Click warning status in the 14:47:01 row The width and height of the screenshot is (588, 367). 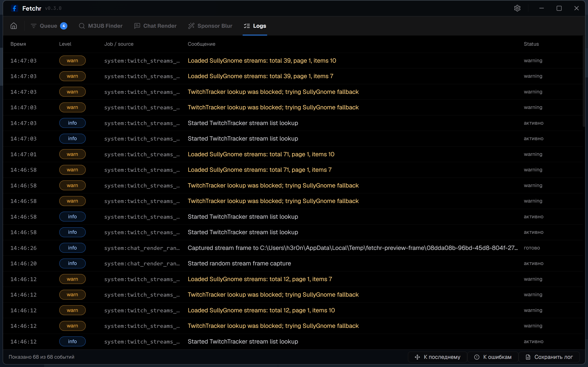click(533, 154)
